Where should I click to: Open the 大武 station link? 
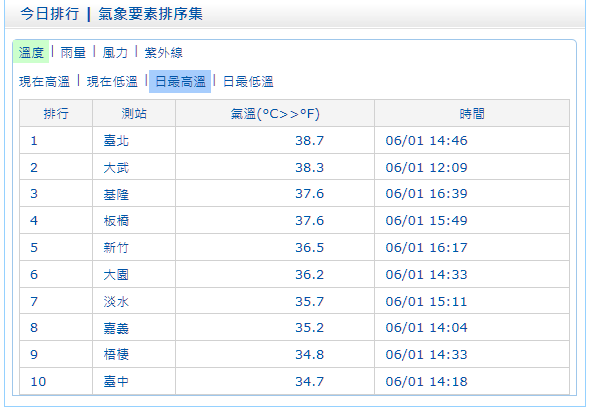tap(116, 168)
